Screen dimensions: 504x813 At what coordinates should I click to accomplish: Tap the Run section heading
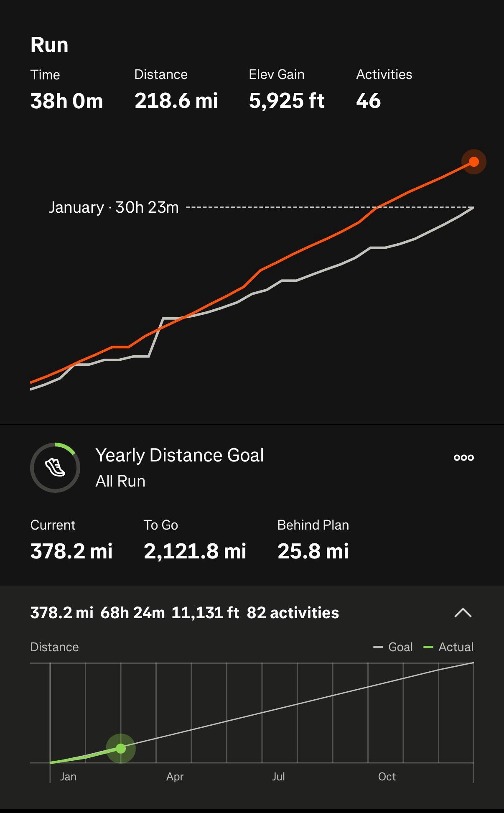(x=49, y=45)
